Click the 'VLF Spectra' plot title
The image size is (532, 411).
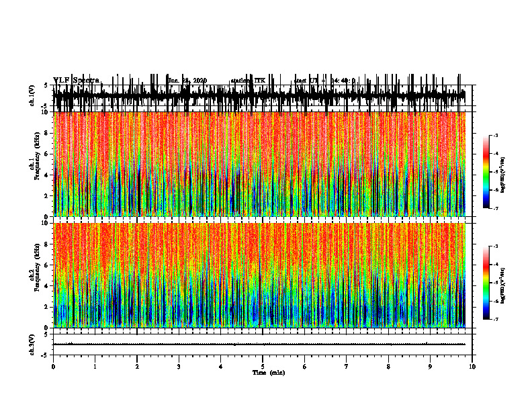pyautogui.click(x=76, y=80)
